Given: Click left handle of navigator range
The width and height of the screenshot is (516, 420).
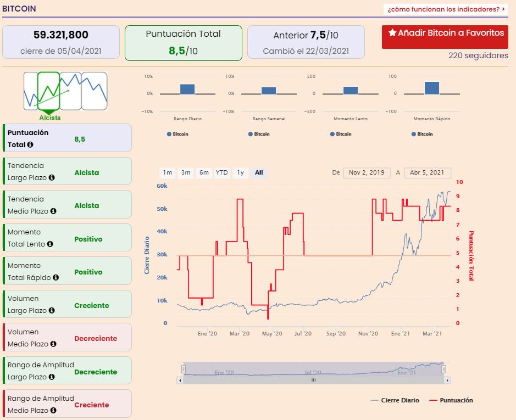Looking at the screenshot, I should [x=184, y=369].
